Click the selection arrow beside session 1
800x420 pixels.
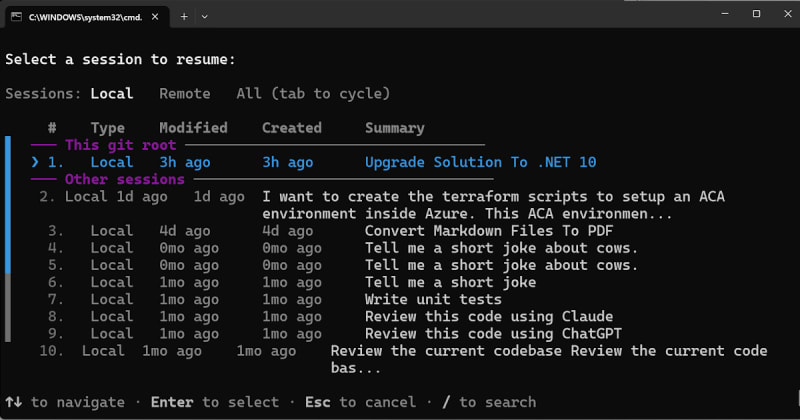(36, 162)
